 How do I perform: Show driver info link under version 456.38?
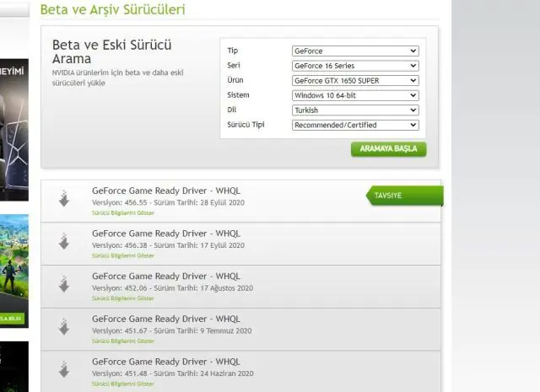123,255
